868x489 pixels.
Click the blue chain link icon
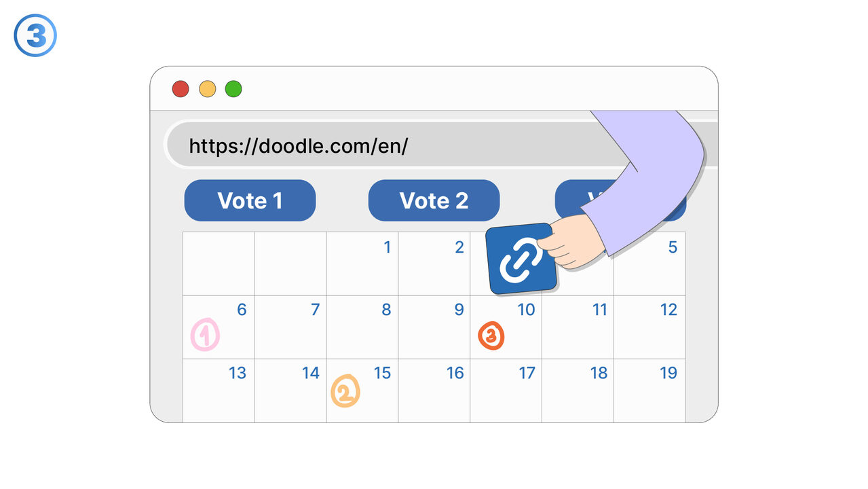[521, 260]
